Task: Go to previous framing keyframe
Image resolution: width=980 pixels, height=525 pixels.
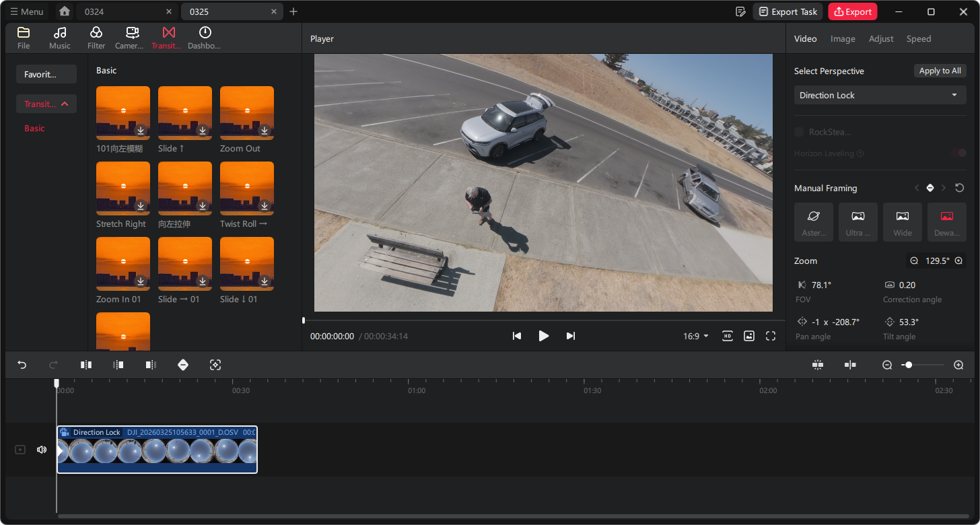Action: [x=917, y=188]
